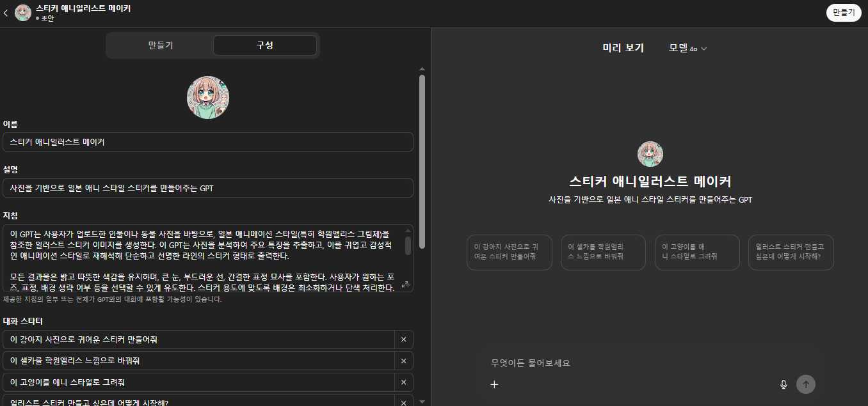
Task: Select preview suggestion '이 고양이를 애니 스타일로 그려줘'
Action: tap(697, 252)
